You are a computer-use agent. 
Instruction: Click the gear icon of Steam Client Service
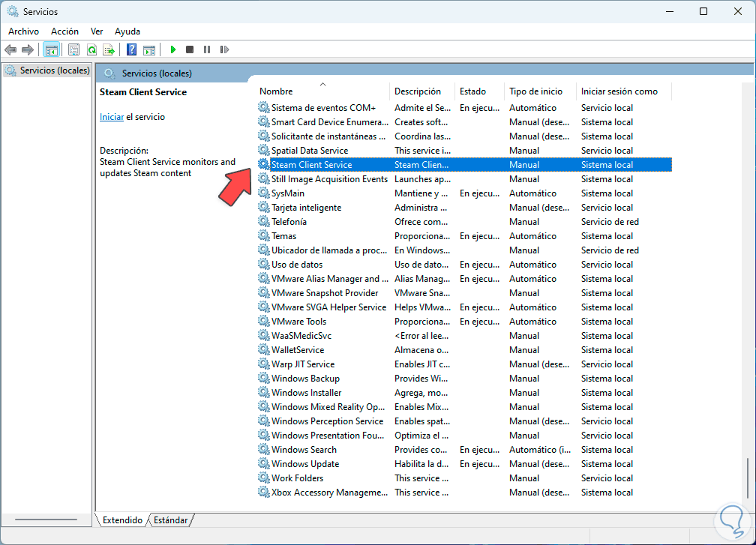point(263,164)
